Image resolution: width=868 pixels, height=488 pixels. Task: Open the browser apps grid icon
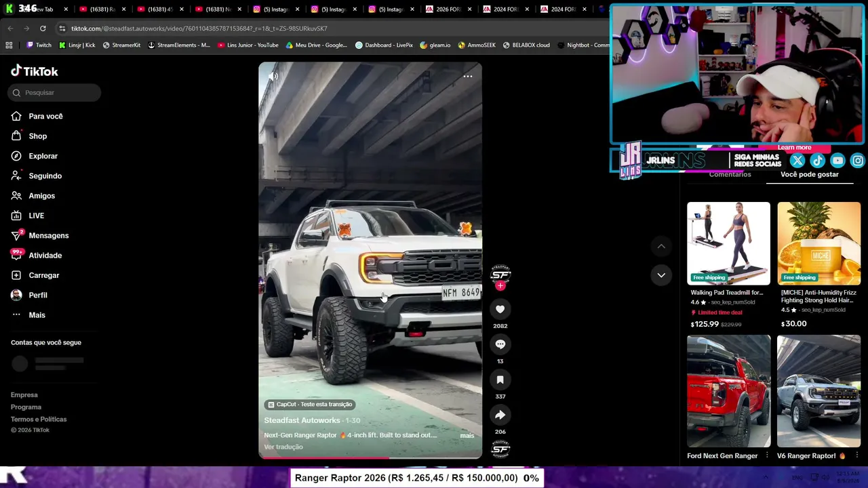(9, 45)
